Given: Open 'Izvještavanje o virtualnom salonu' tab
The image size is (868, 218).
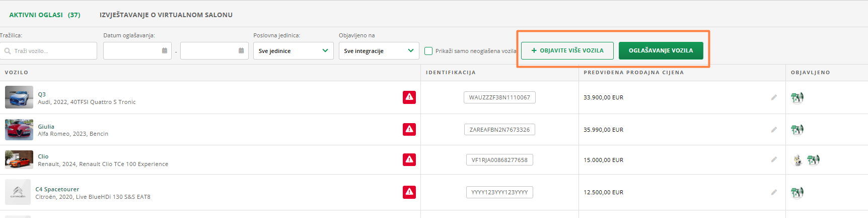Looking at the screenshot, I should [166, 15].
